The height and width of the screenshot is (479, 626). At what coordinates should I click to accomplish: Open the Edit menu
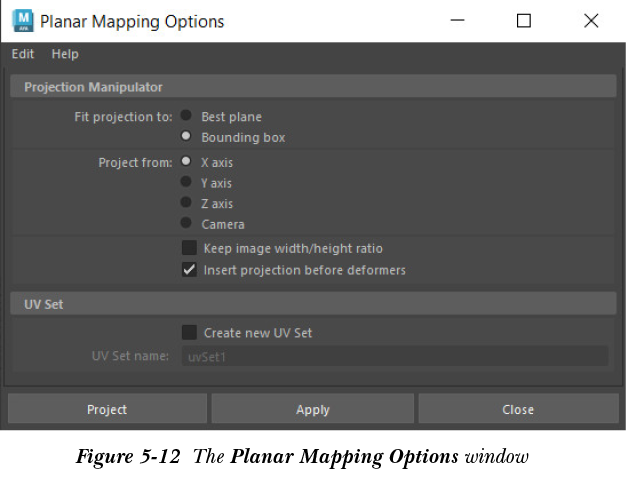(23, 54)
